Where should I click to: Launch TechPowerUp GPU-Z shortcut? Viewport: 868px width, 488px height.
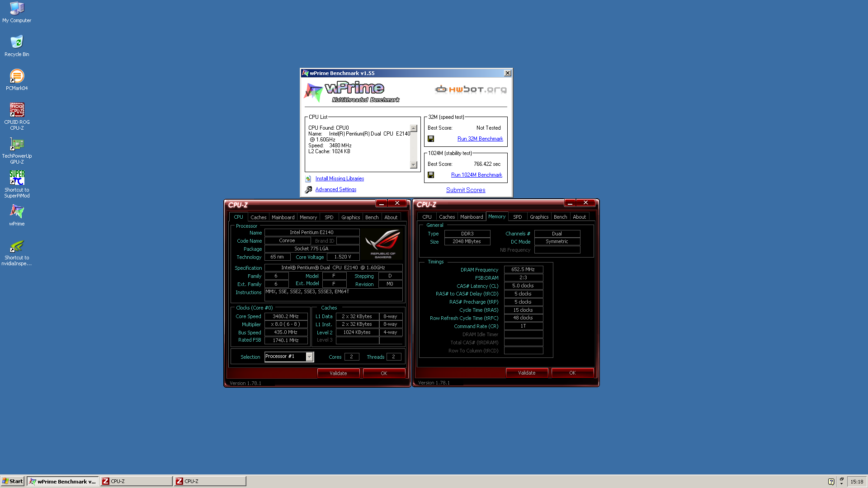[x=17, y=150]
